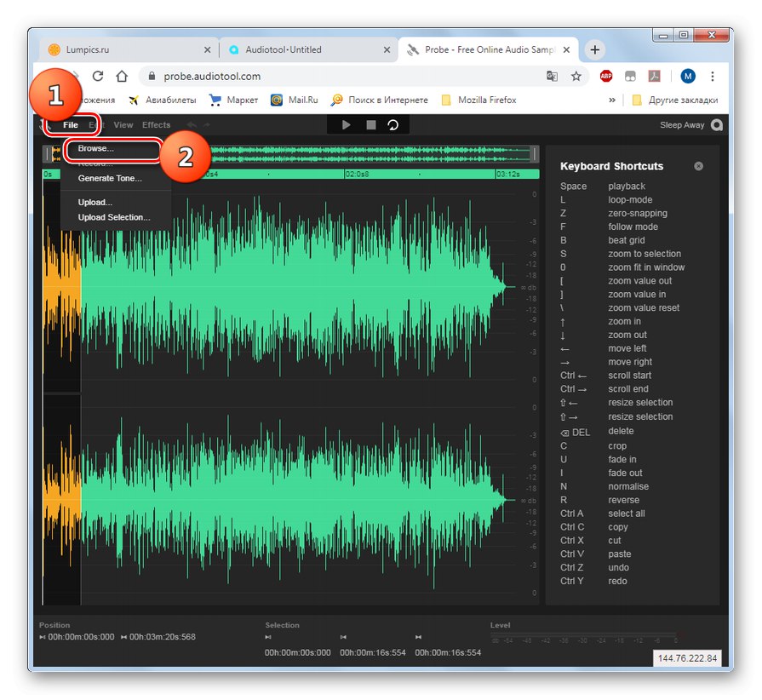Reload the current page
Screen dimensions: 762x700
pyautogui.click(x=98, y=77)
